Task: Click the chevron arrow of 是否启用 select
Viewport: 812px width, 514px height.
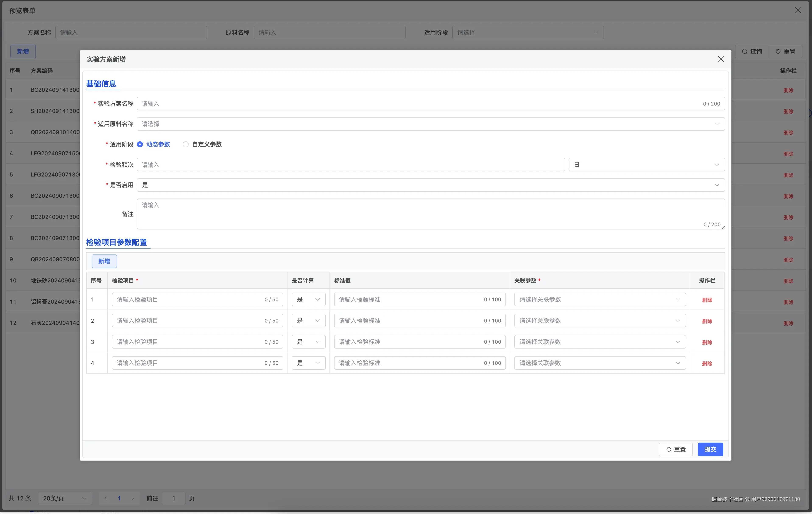Action: pos(717,185)
